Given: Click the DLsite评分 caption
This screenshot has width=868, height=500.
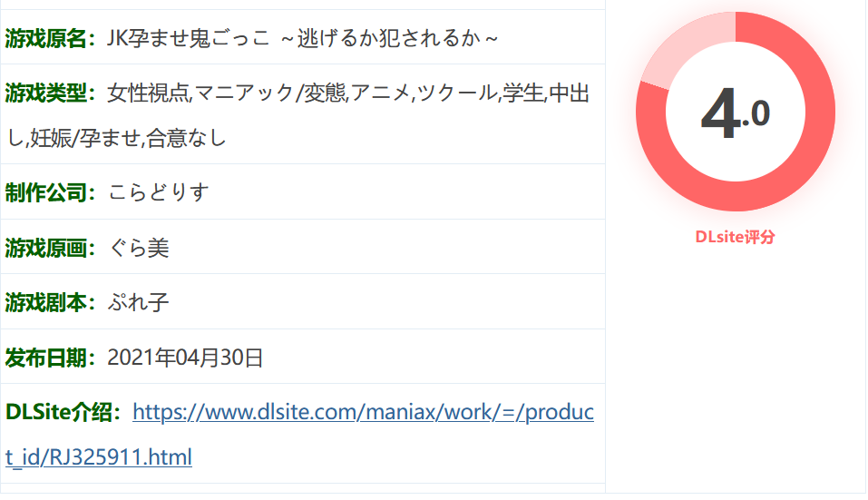Looking at the screenshot, I should pos(736,237).
